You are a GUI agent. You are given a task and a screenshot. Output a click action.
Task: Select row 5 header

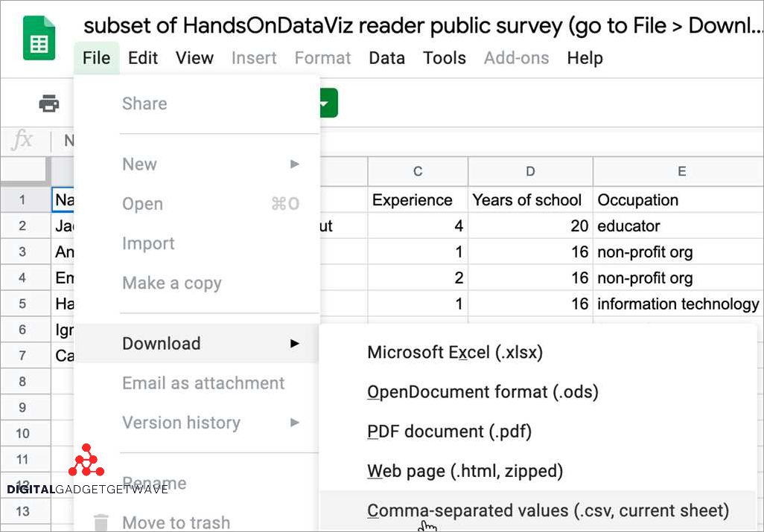22,304
